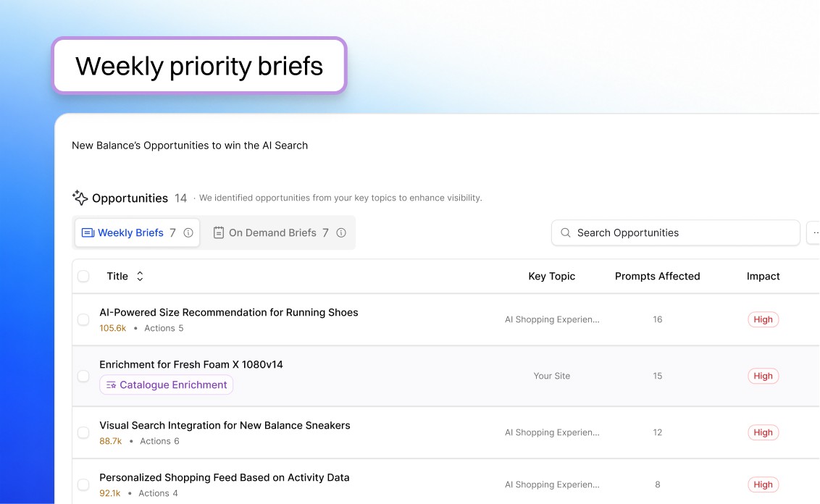Open Enrichment for Fresh Foam X 1080v14

pyautogui.click(x=191, y=364)
